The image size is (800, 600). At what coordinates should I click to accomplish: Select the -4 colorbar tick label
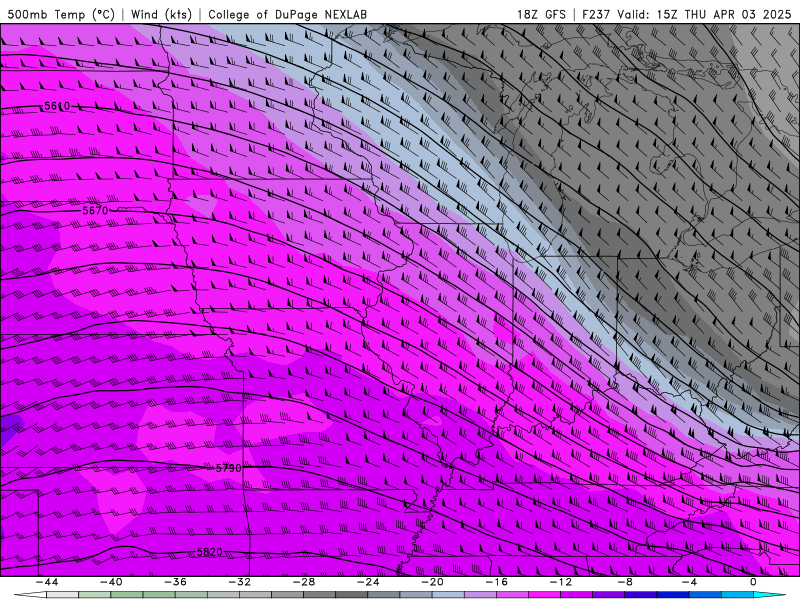coord(689,582)
